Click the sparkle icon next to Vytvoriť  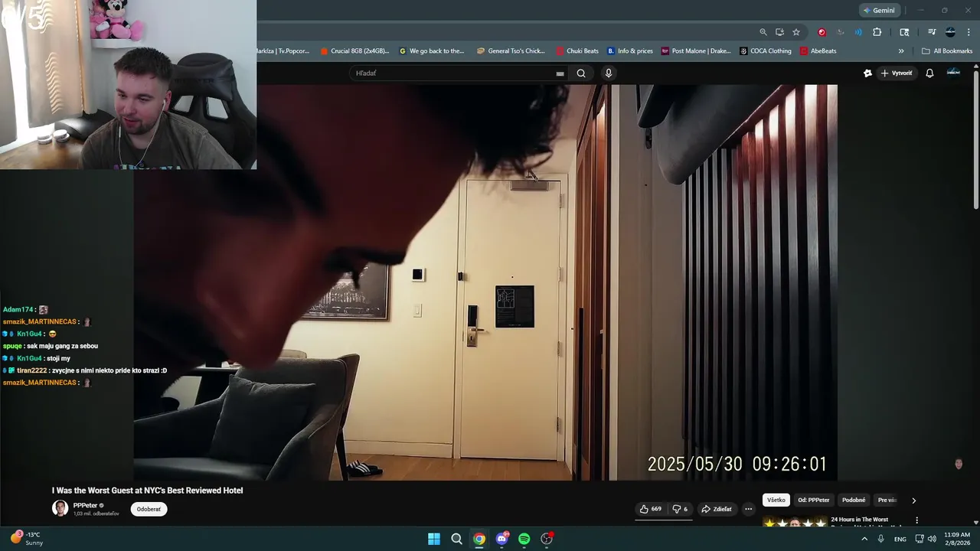[x=867, y=73]
